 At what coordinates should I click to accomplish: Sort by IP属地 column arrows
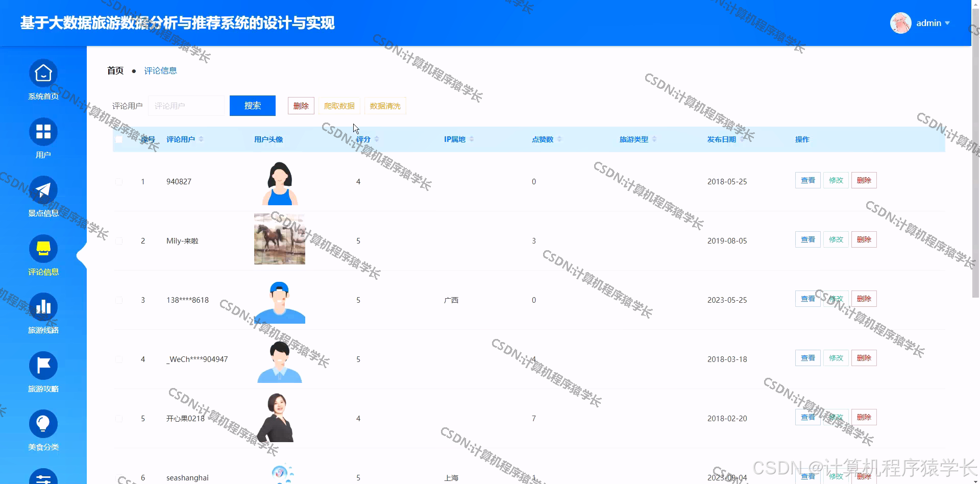pyautogui.click(x=472, y=139)
